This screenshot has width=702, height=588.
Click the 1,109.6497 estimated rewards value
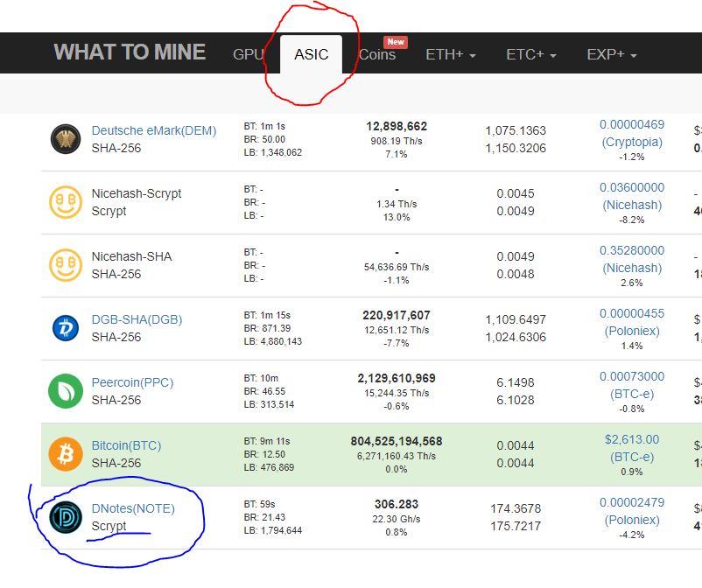(516, 319)
